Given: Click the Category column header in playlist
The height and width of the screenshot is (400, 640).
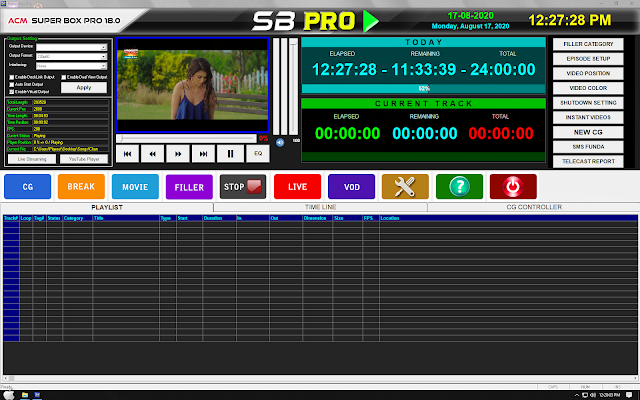Looking at the screenshot, I should point(78,218).
